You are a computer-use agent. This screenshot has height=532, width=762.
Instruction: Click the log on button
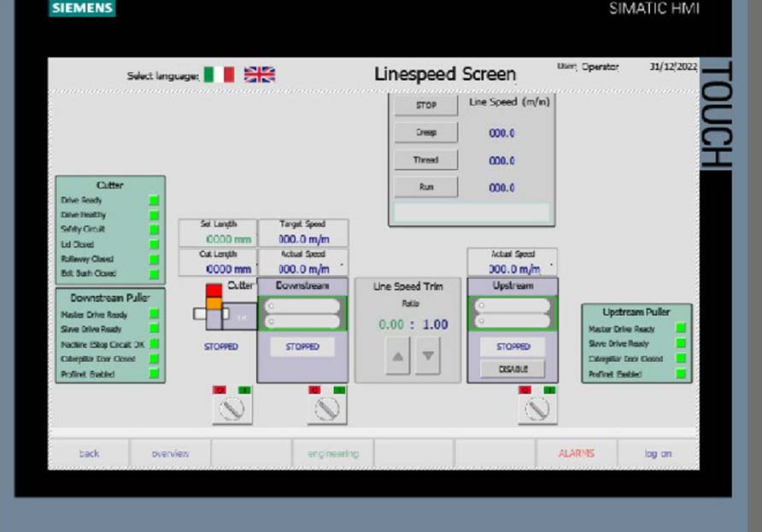click(x=658, y=453)
